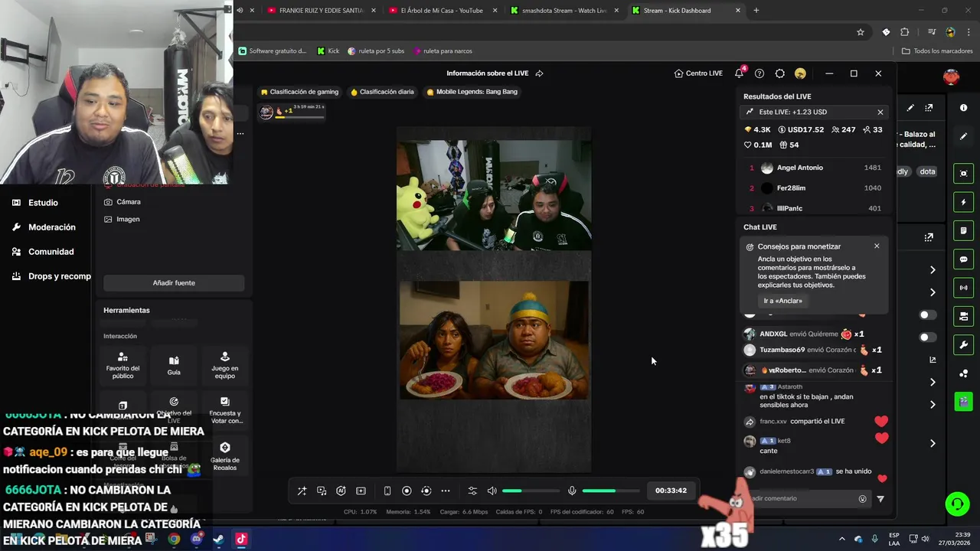
Task: Open Software gratuito bookmark
Action: [x=273, y=51]
